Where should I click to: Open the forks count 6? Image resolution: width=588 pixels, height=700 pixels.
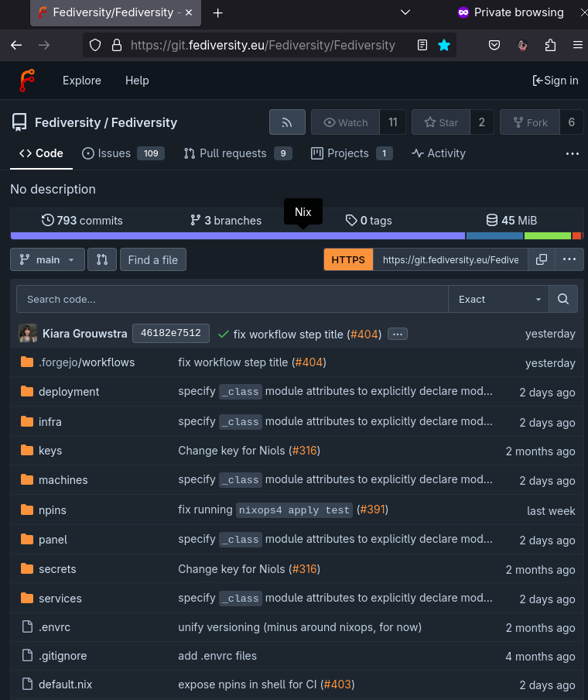(572, 122)
